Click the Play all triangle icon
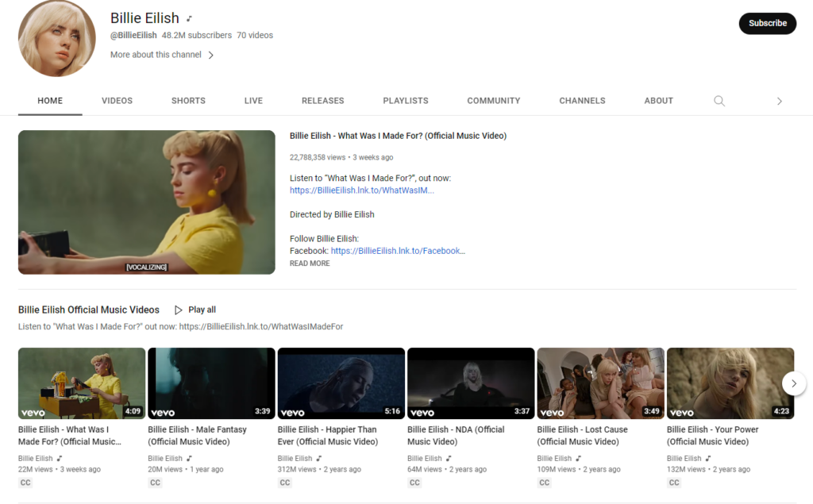 pyautogui.click(x=179, y=310)
